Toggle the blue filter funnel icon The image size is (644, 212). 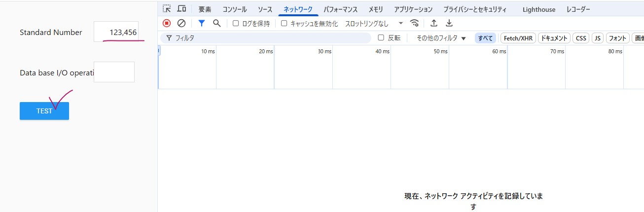(x=201, y=23)
